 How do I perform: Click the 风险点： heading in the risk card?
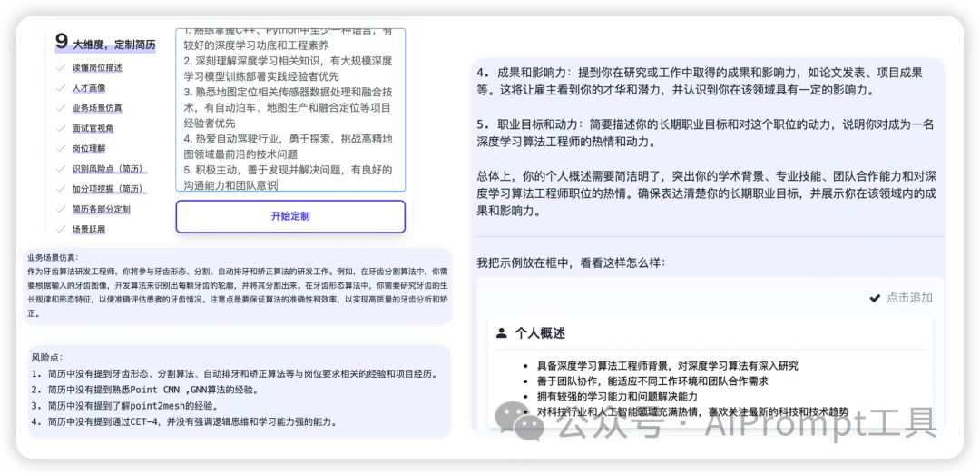click(x=47, y=357)
